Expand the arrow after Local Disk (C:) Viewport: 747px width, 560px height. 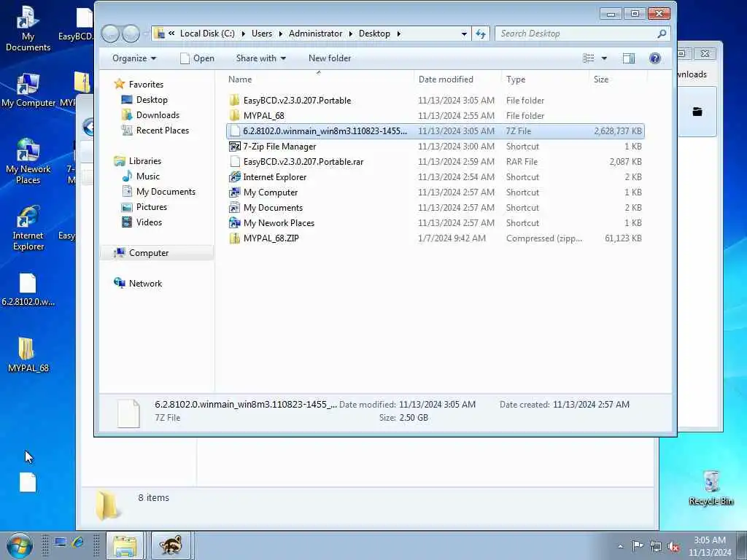[244, 34]
